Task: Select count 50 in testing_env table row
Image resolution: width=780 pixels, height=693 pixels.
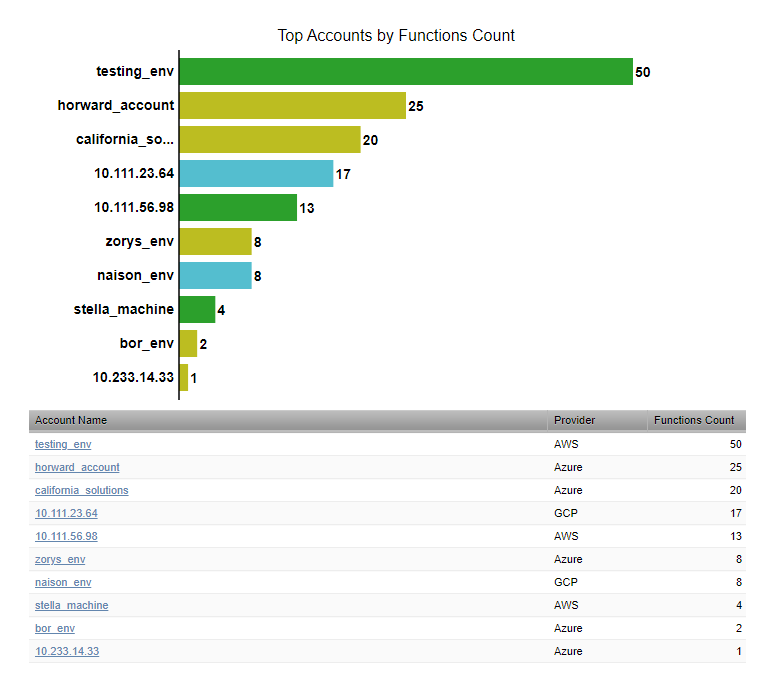Action: [x=736, y=444]
